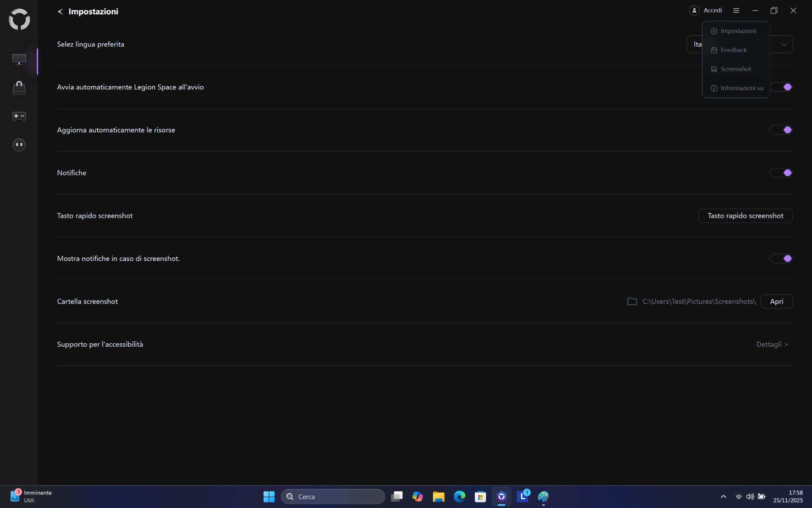Click the Apri button for screenshot folder
This screenshot has height=508, width=812.
click(776, 301)
